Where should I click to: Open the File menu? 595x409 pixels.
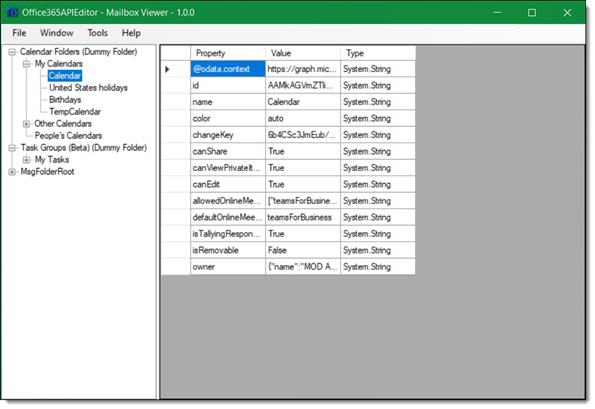pos(19,33)
